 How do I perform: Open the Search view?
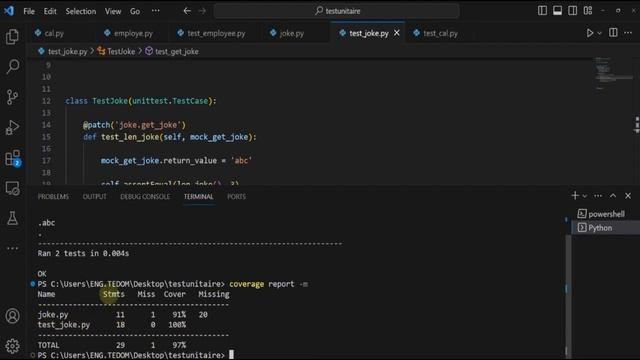12,67
